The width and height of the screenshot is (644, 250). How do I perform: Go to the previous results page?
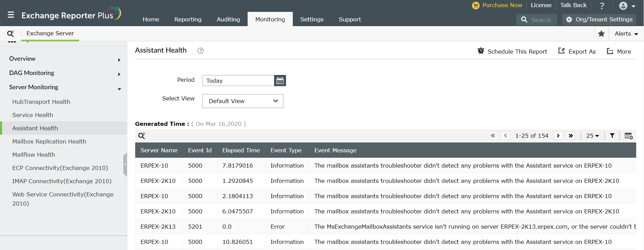(505, 136)
